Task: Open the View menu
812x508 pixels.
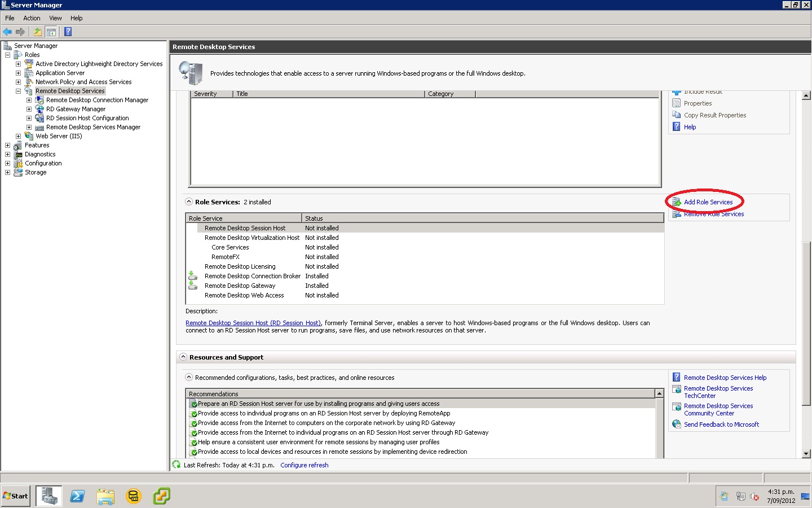Action: pyautogui.click(x=55, y=17)
